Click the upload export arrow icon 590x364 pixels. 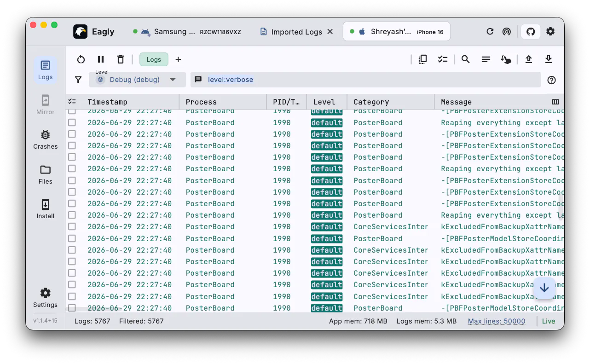pos(529,59)
